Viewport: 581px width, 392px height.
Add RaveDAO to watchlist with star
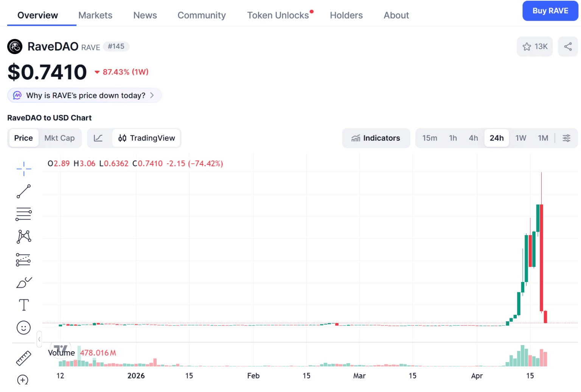click(x=534, y=46)
